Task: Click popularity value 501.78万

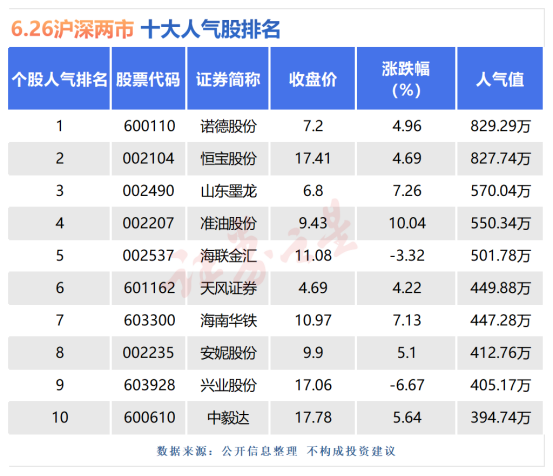Action: pos(500,256)
